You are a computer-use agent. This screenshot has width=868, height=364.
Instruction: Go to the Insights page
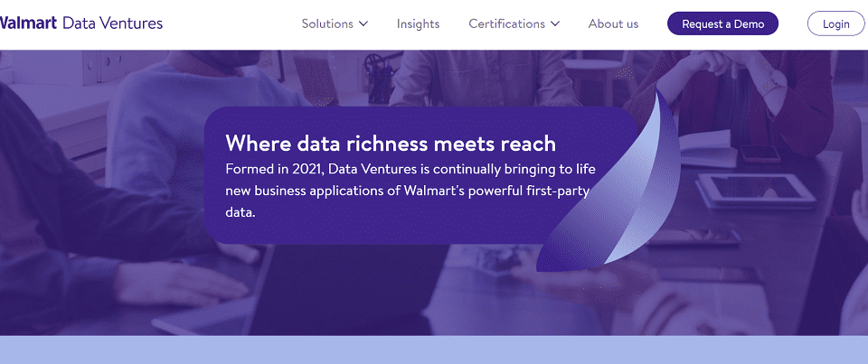[x=418, y=23]
